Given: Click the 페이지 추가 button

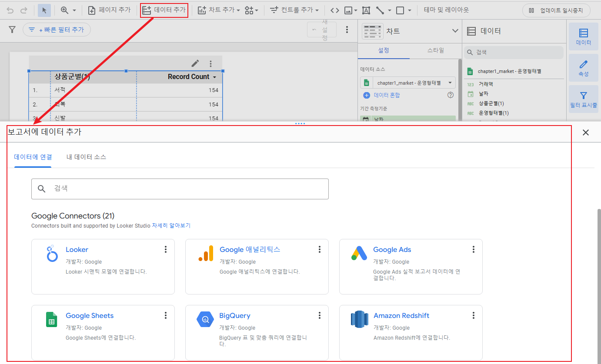Looking at the screenshot, I should click(x=109, y=10).
